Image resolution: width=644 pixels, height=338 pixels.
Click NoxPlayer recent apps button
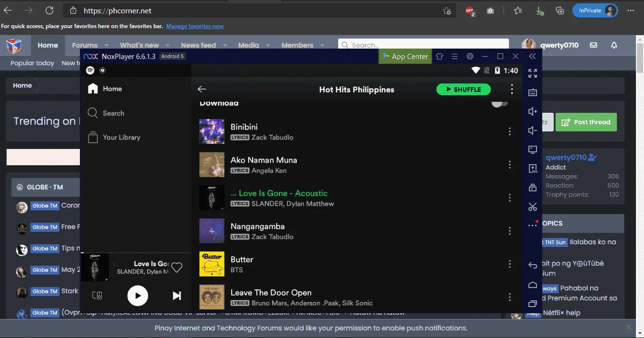(533, 303)
